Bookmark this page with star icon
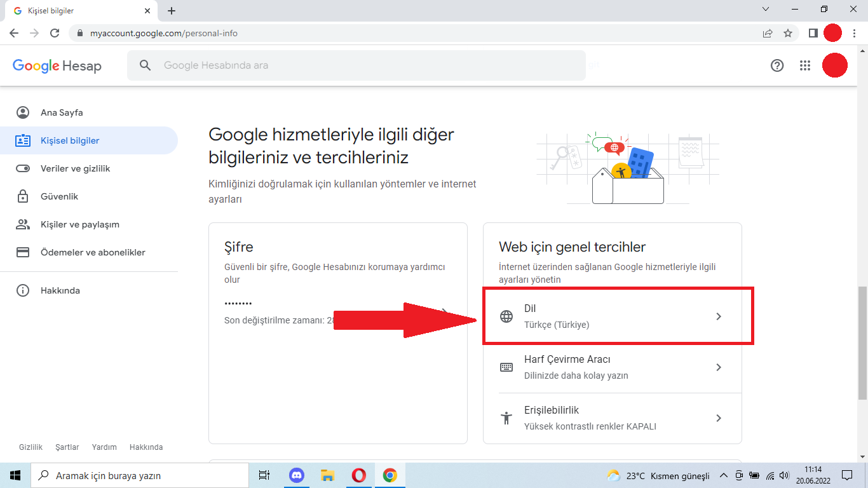868x488 pixels. tap(788, 33)
